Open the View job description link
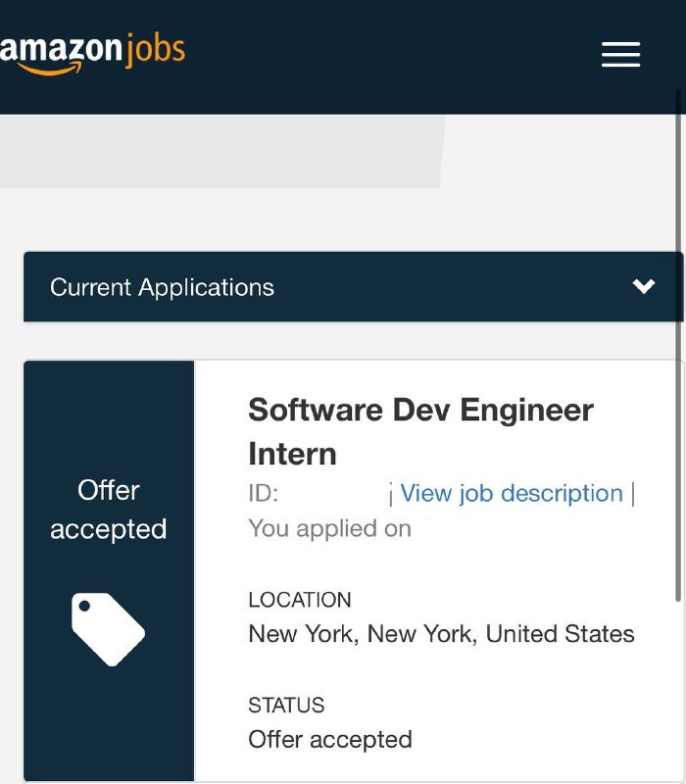This screenshot has width=686, height=784. (x=512, y=493)
